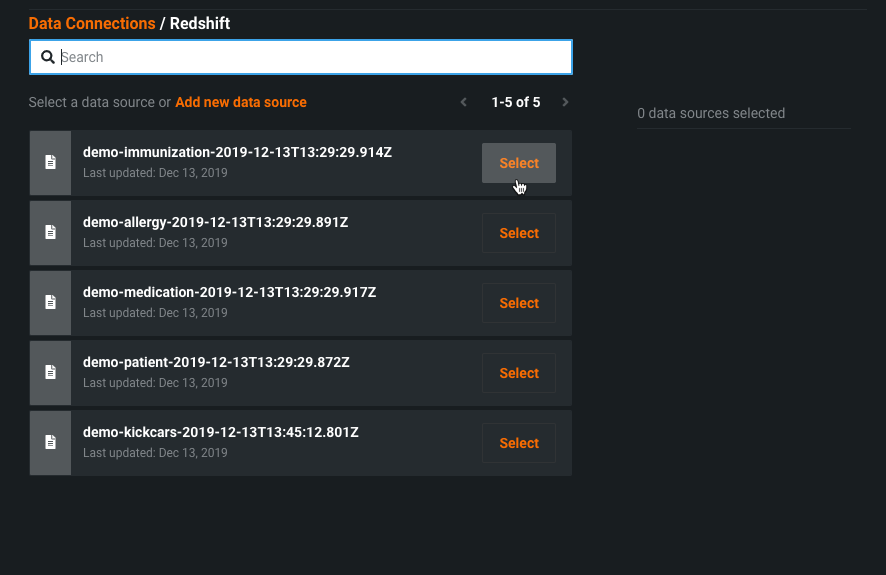Click the search magnifier icon
The width and height of the screenshot is (886, 575).
point(47,58)
